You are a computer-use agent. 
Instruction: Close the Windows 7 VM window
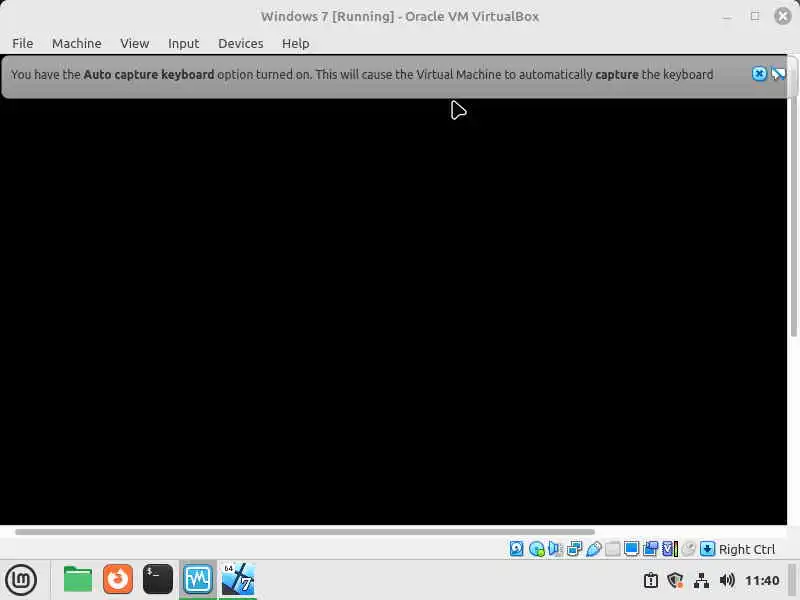783,16
